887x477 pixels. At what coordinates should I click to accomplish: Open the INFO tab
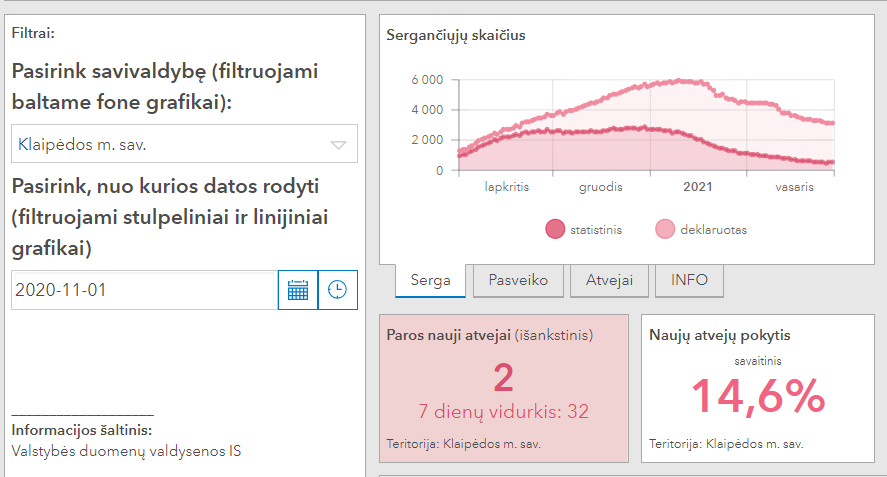click(x=689, y=280)
